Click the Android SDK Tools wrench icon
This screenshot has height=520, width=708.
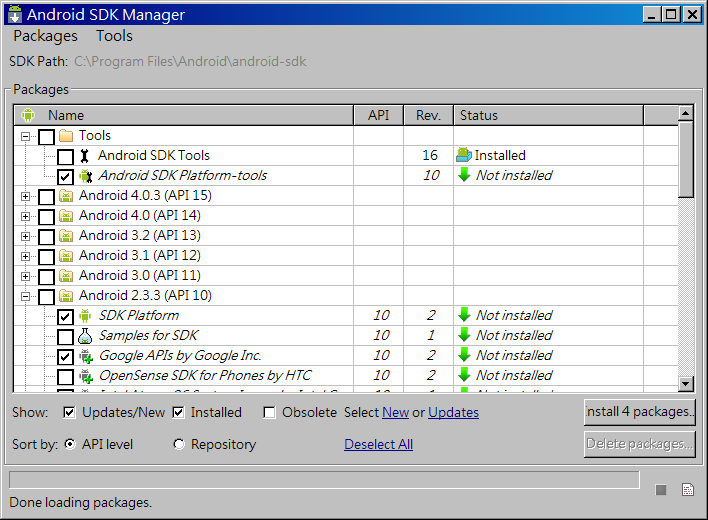(85, 156)
